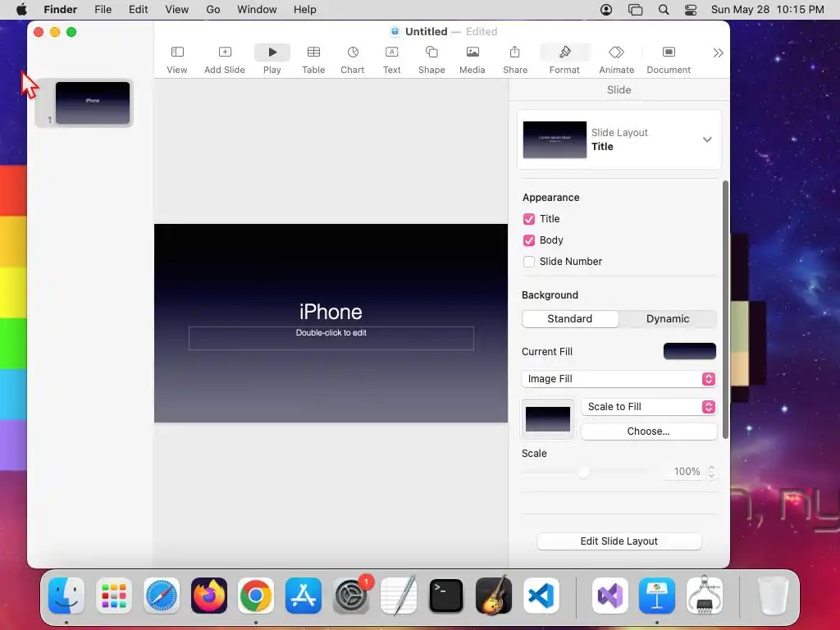Open Finder from the Dock
Screen dimensions: 840x630
coord(66,596)
